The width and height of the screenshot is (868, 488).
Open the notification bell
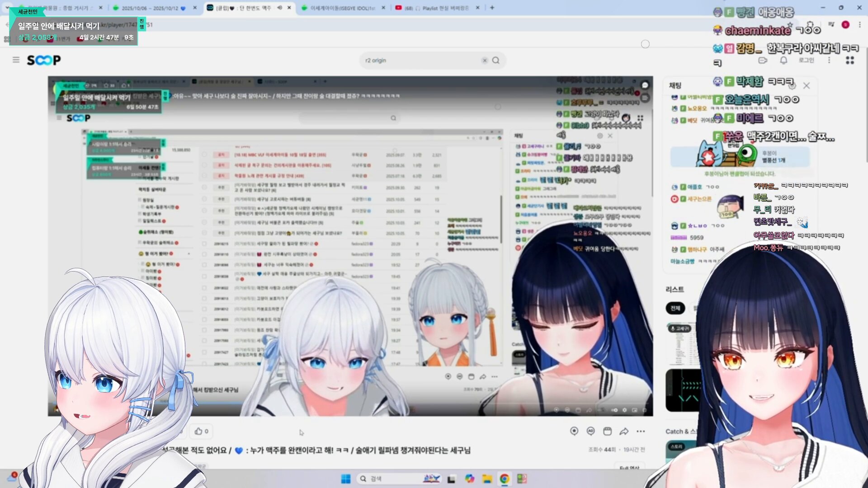click(x=783, y=60)
